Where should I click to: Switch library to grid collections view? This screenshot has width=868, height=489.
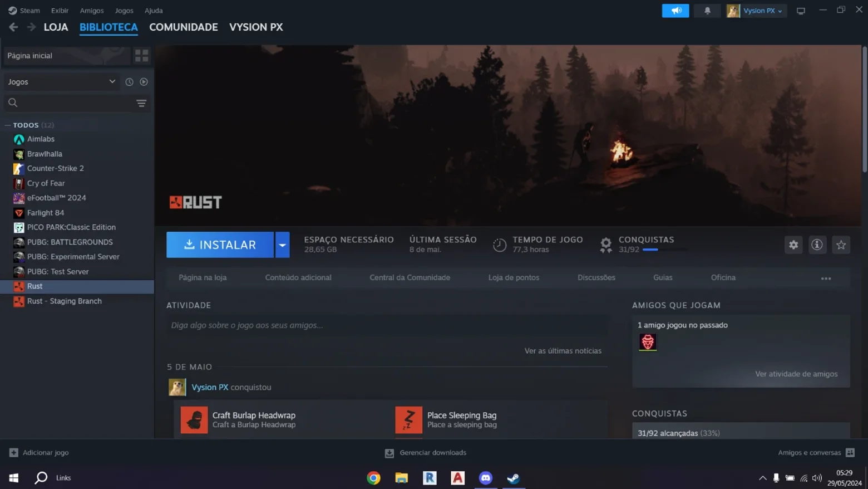142,55
